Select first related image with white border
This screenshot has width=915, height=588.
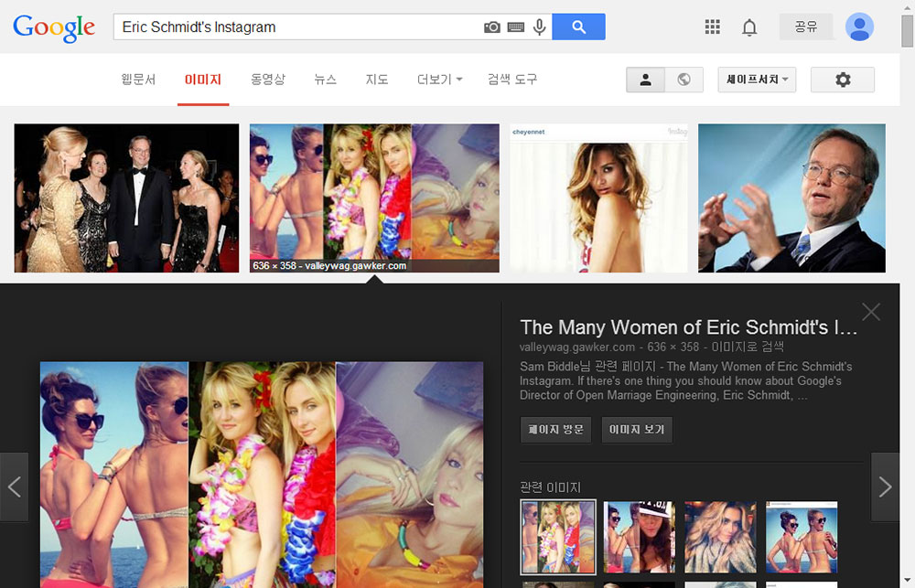click(x=558, y=538)
